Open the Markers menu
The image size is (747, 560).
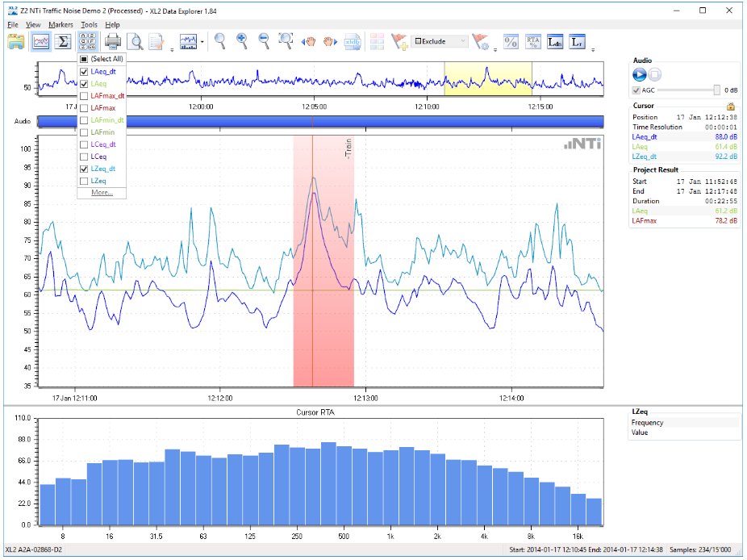point(61,25)
